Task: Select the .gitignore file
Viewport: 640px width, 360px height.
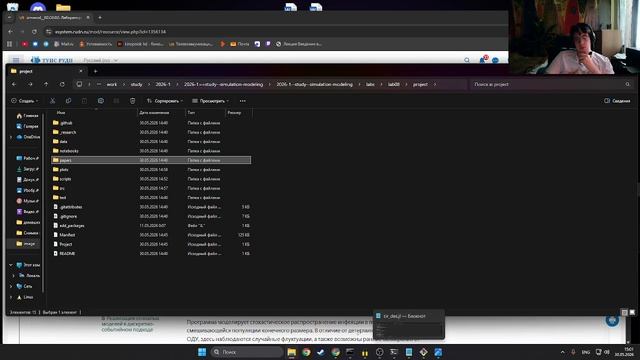Action: click(151, 216)
